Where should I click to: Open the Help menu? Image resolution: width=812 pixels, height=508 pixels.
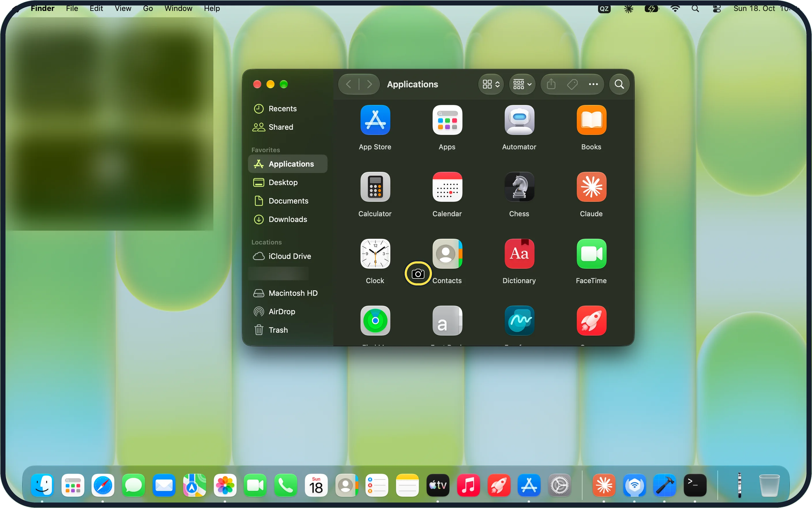click(x=212, y=8)
